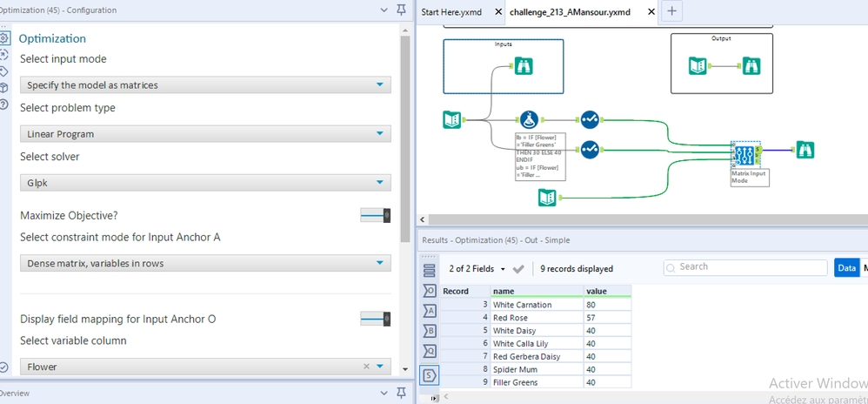
Task: Select the Spider Mum cell
Action: click(537, 370)
